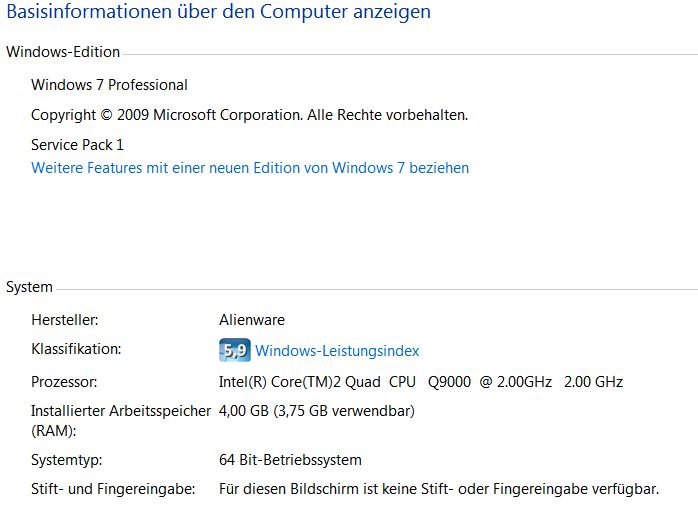Click the 'Hersteller:' label
Image resolution: width=698 pixels, height=513 pixels.
click(65, 320)
